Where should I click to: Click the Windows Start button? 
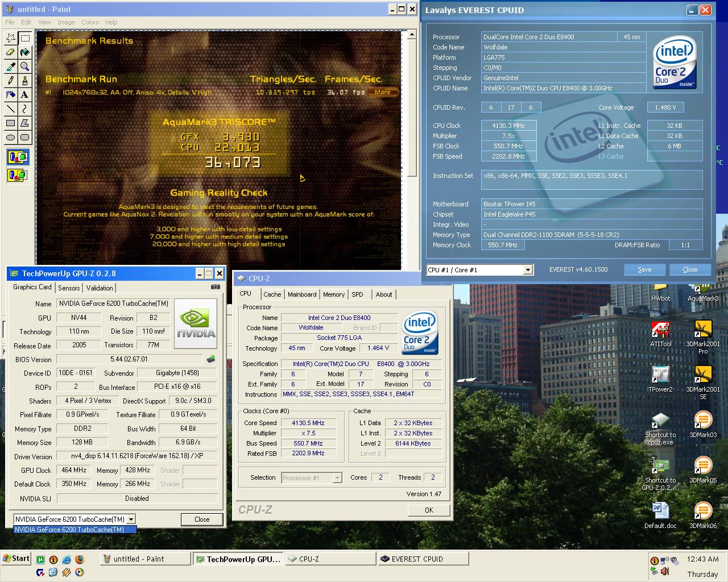pos(16,558)
